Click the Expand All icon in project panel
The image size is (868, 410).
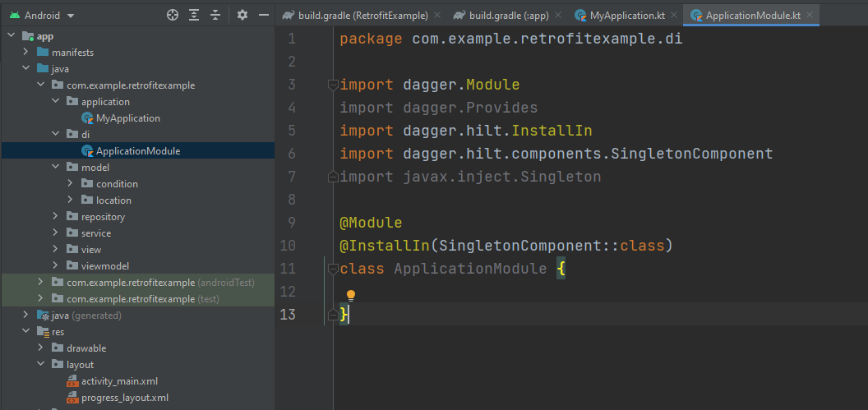coord(194,15)
